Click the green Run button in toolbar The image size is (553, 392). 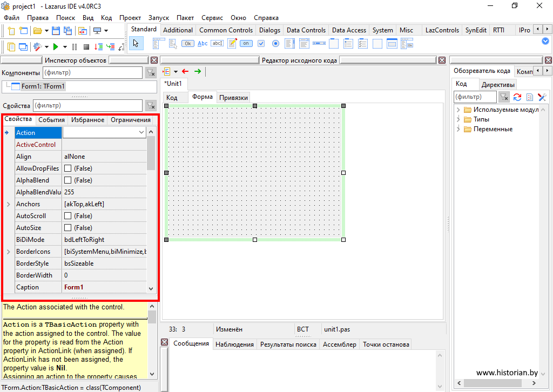(56, 47)
